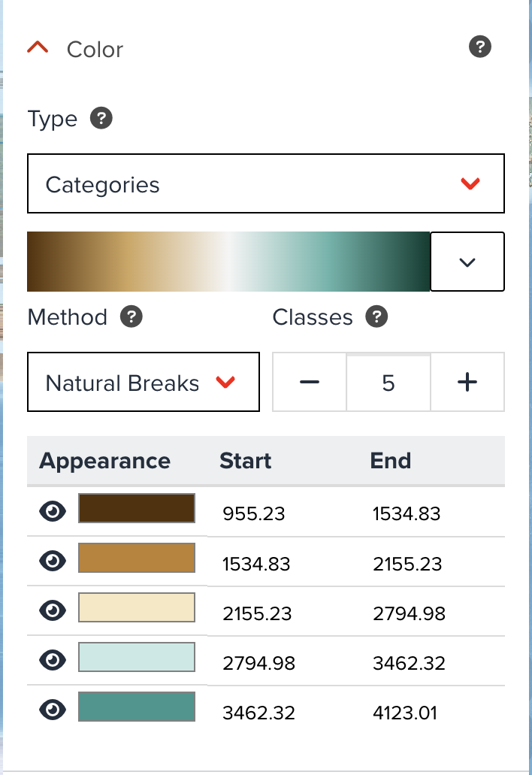
Task: Expand the color ramp selection dropdown
Action: click(467, 261)
